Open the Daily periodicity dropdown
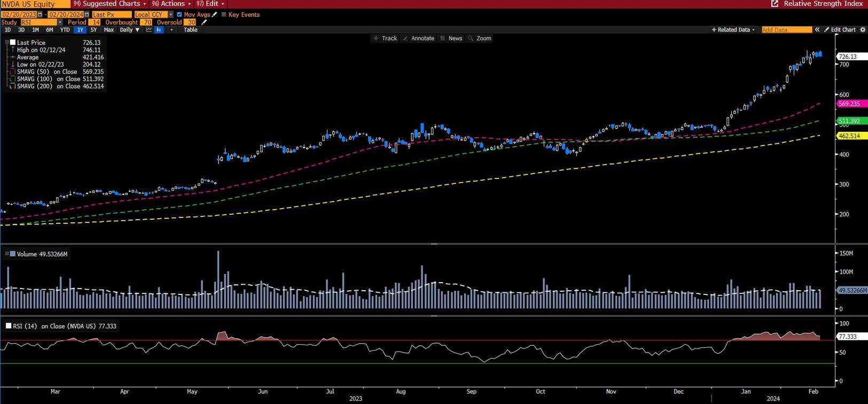Viewport: 868px width, 404px height. (x=129, y=30)
